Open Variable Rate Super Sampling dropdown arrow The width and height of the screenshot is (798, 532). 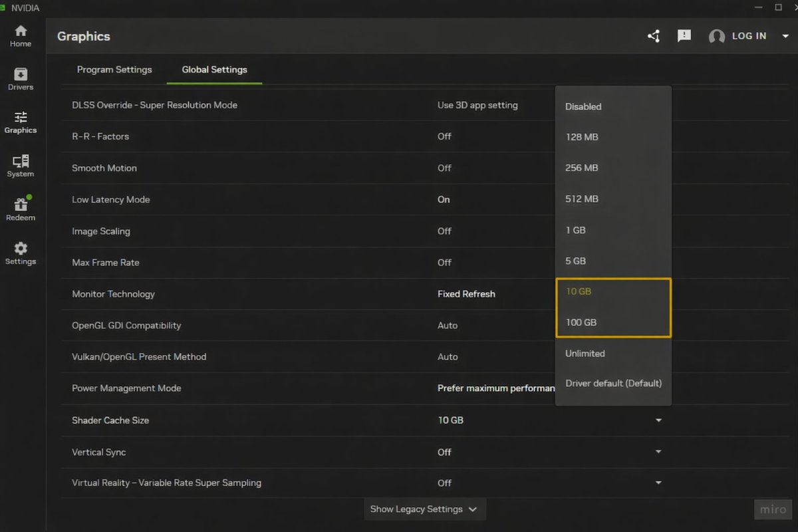pos(658,483)
